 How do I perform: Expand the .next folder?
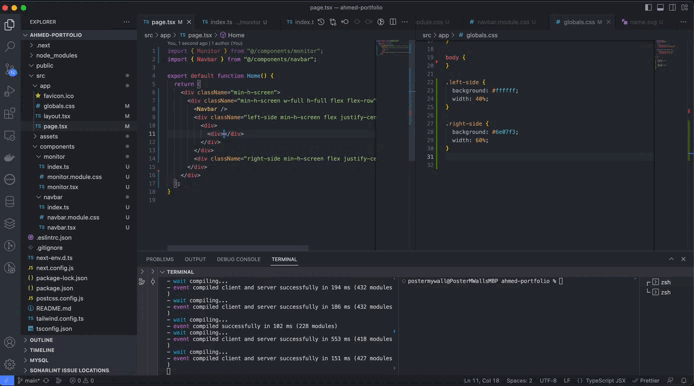(79, 45)
